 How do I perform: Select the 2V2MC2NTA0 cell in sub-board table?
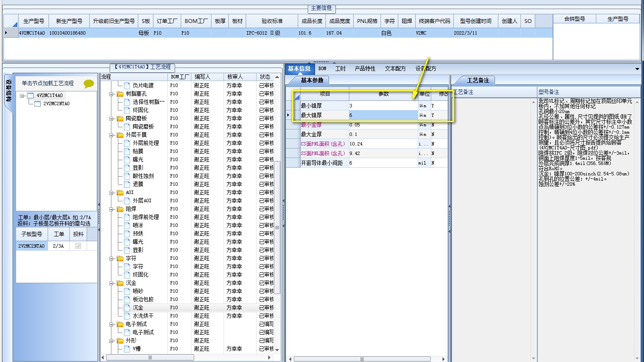[x=32, y=246]
